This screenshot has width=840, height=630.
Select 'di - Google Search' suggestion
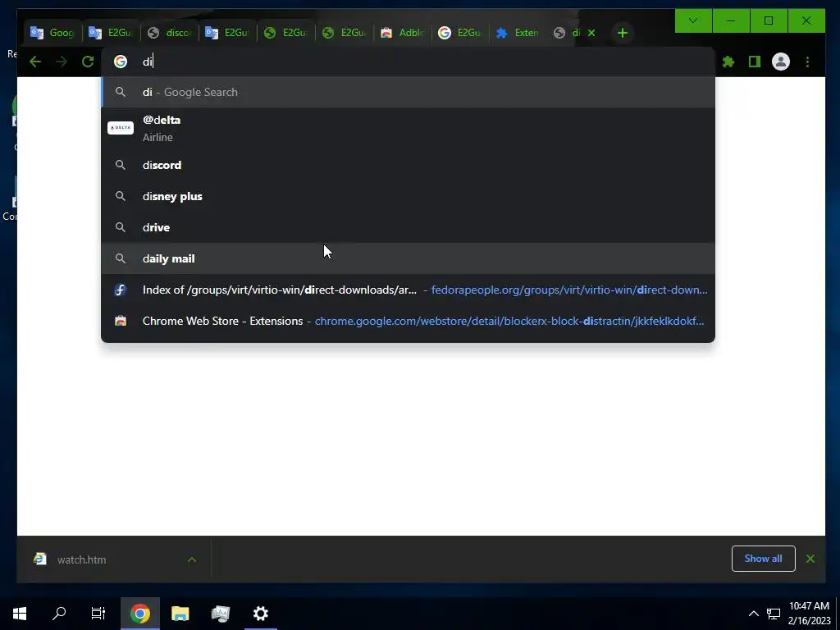tap(408, 92)
